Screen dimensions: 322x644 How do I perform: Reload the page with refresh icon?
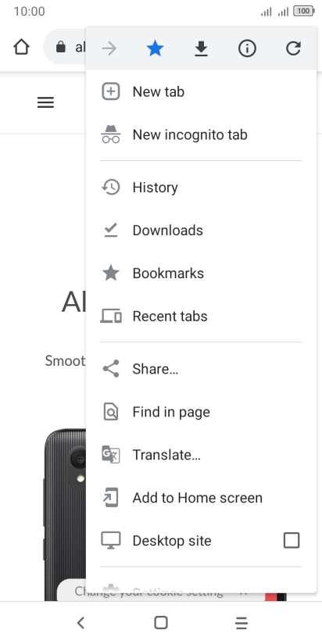[293, 48]
